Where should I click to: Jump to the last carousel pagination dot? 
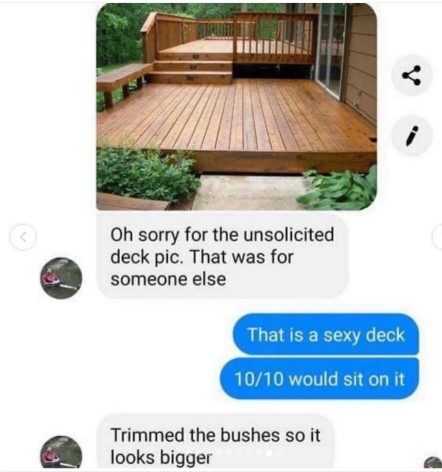pyautogui.click(x=279, y=453)
